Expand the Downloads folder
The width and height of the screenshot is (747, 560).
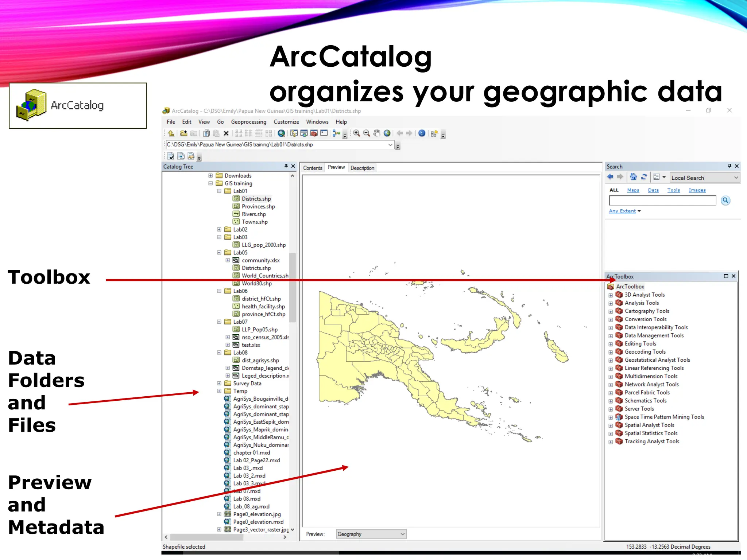210,176
